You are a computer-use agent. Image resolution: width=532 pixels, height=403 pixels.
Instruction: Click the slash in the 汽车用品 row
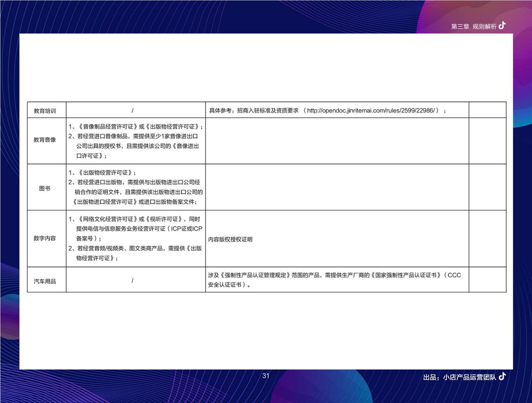(x=132, y=280)
